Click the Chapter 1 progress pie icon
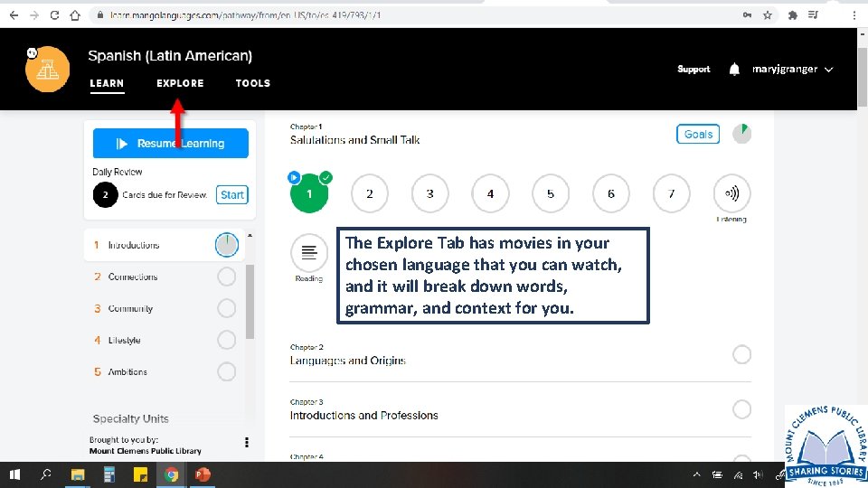The image size is (868, 488). 741,134
